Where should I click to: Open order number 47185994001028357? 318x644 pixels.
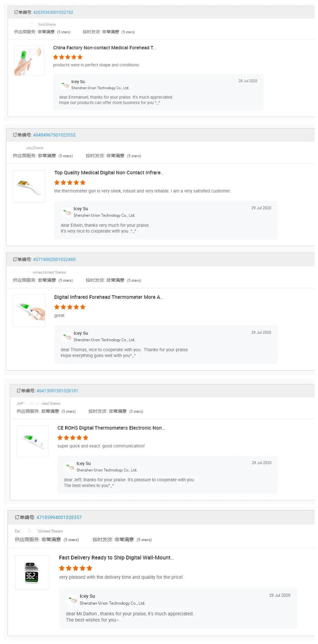pyautogui.click(x=59, y=517)
